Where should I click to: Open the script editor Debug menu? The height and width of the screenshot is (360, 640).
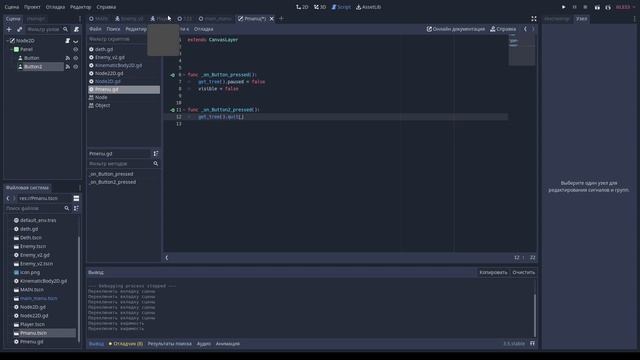click(x=204, y=29)
